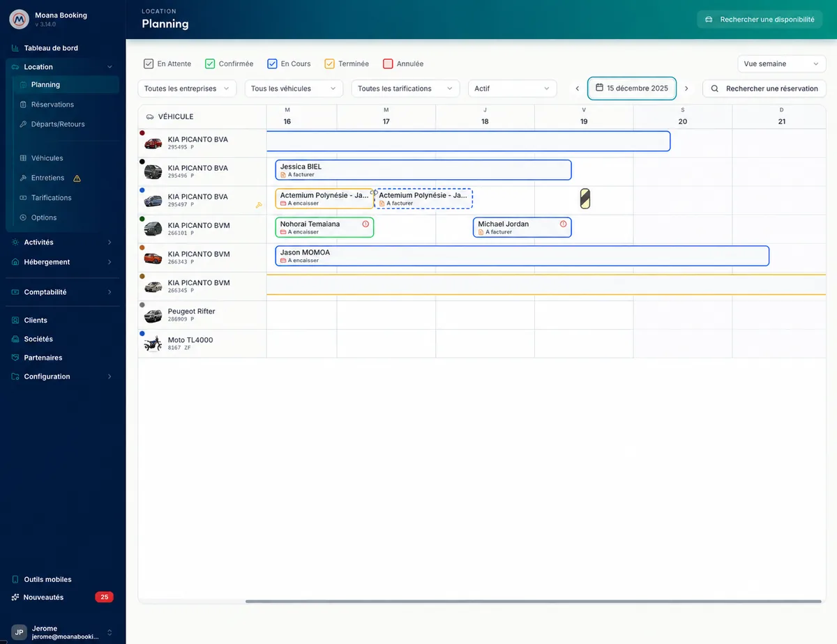
Task: Open the Michael Jordan reservation
Action: [x=522, y=227]
